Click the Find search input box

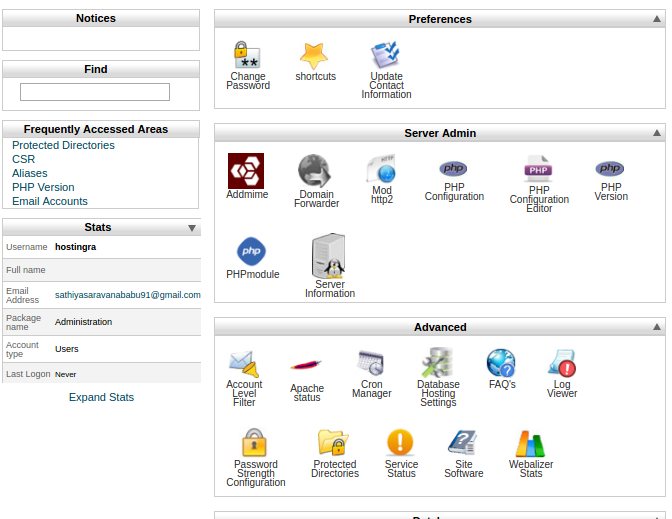click(x=95, y=92)
